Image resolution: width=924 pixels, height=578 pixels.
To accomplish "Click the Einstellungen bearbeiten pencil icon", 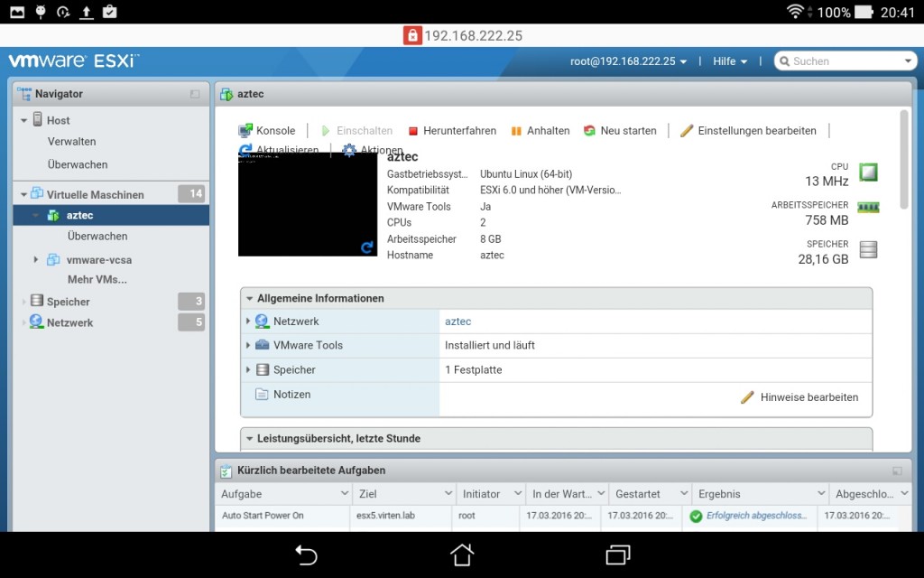I will coord(688,130).
